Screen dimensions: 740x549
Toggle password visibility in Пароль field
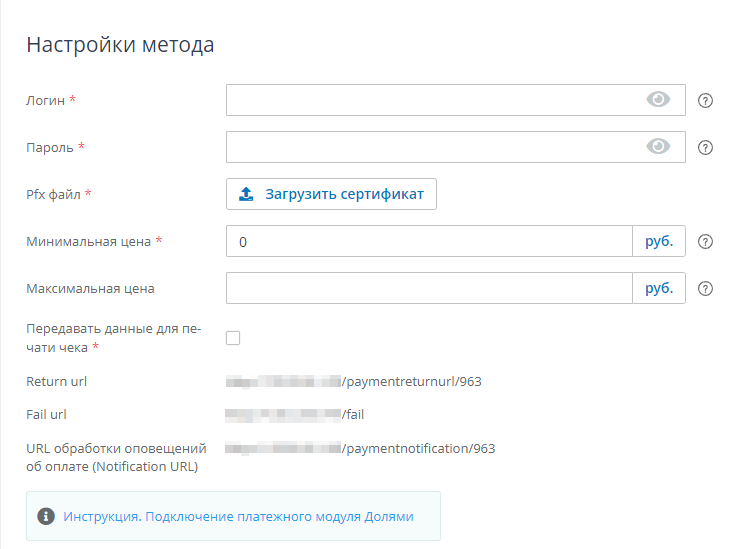point(658,147)
